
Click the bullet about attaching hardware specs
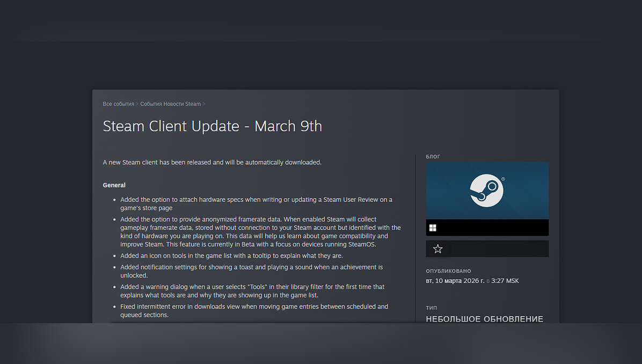(256, 204)
